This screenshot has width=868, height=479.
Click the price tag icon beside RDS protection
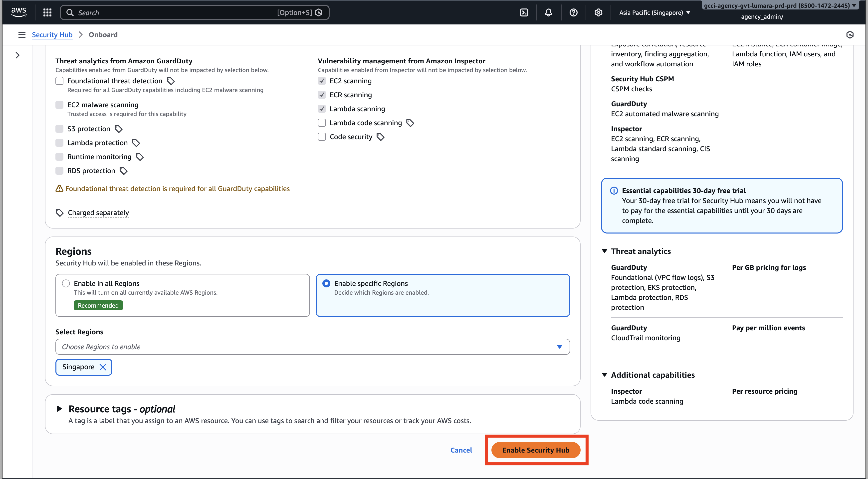pyautogui.click(x=124, y=171)
